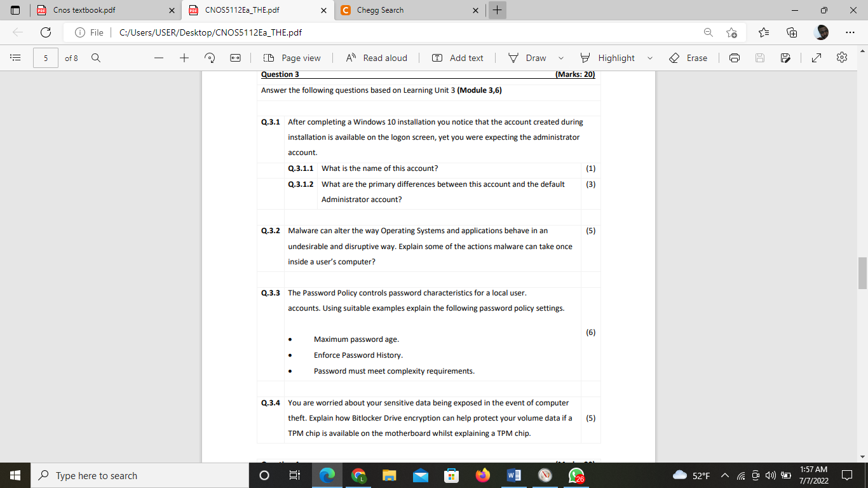Open Firefox from taskbar
The width and height of the screenshot is (868, 488).
coord(483,475)
